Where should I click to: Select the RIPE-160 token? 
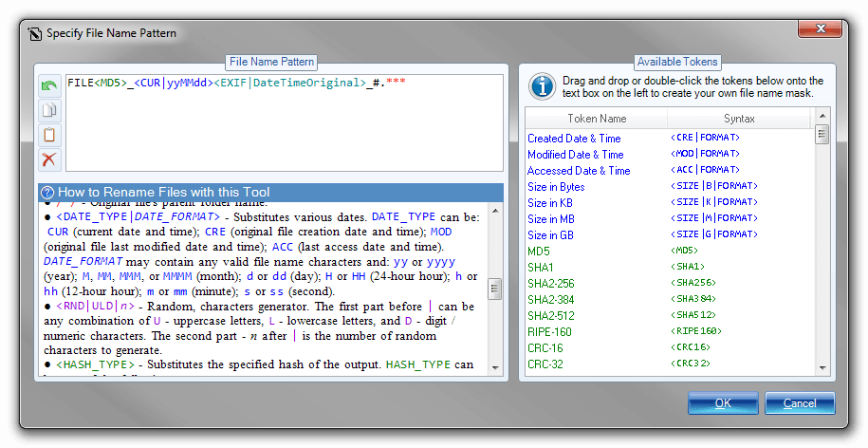pyautogui.click(x=549, y=331)
